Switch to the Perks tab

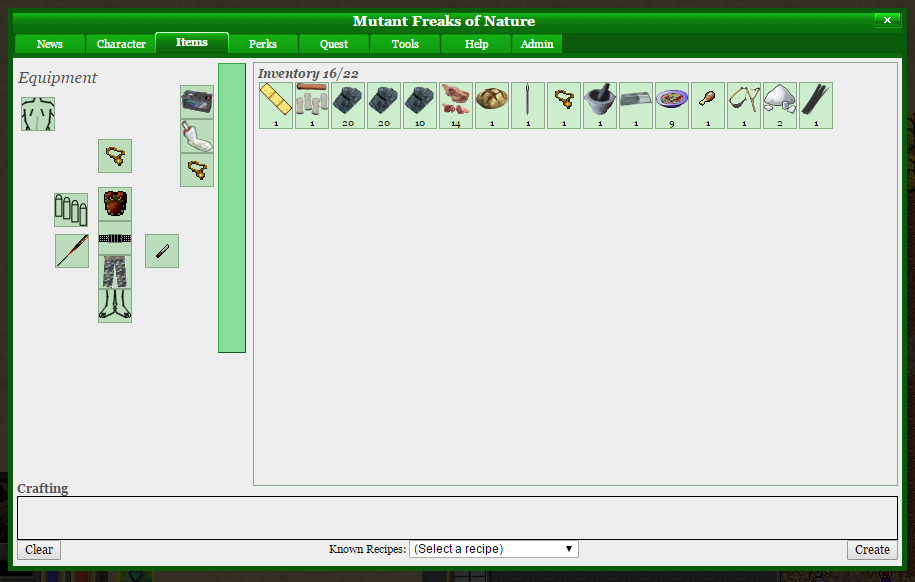pos(264,44)
